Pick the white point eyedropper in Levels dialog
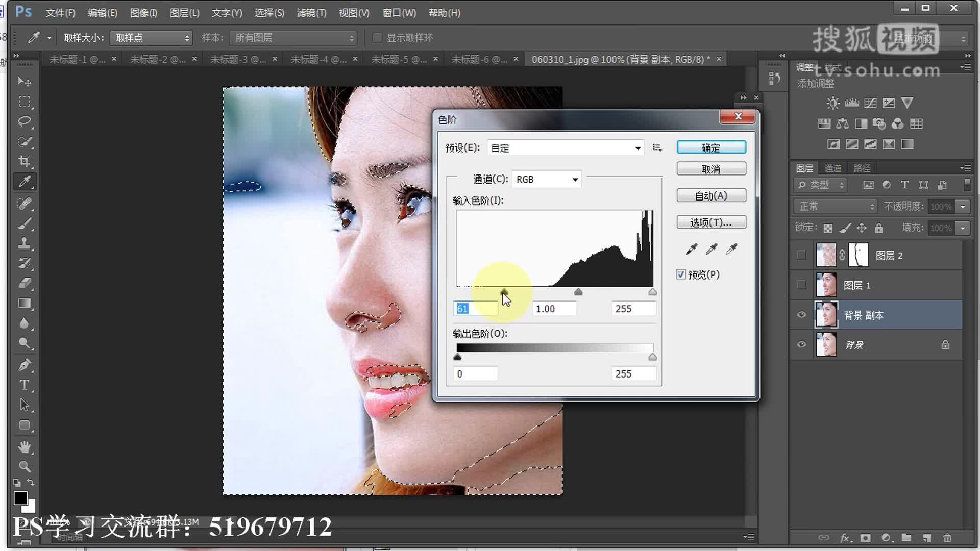980x551 pixels. coord(732,248)
